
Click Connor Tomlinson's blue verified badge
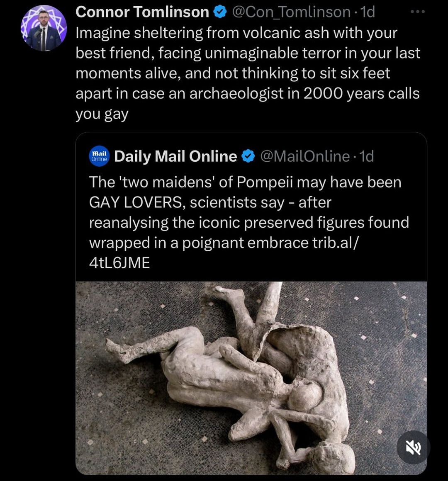pos(220,12)
